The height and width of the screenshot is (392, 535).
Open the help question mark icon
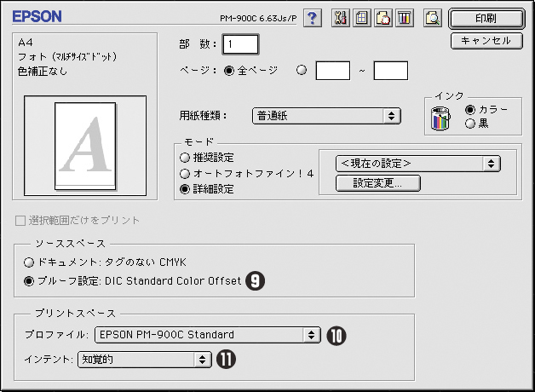(312, 18)
